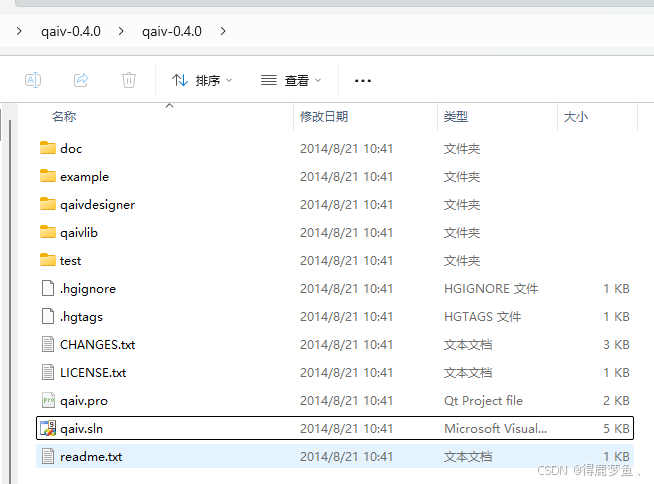Select the file name 'qaivdesigner'
Screen dimensions: 654x484
pyautogui.click(x=97, y=205)
